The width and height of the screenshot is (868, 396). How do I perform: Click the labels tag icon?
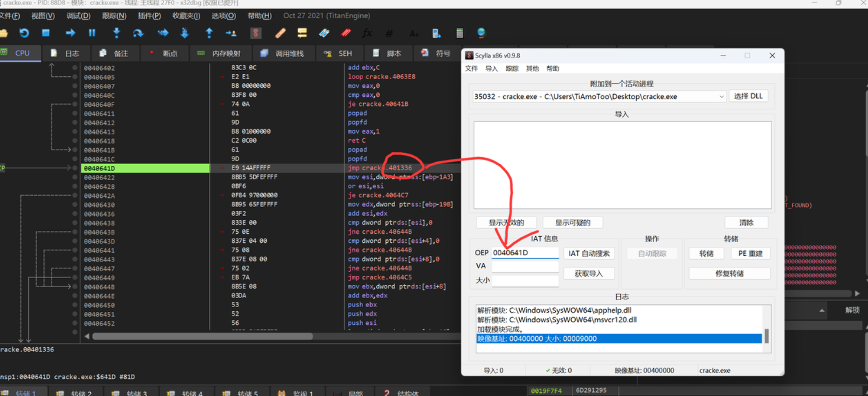[x=324, y=33]
